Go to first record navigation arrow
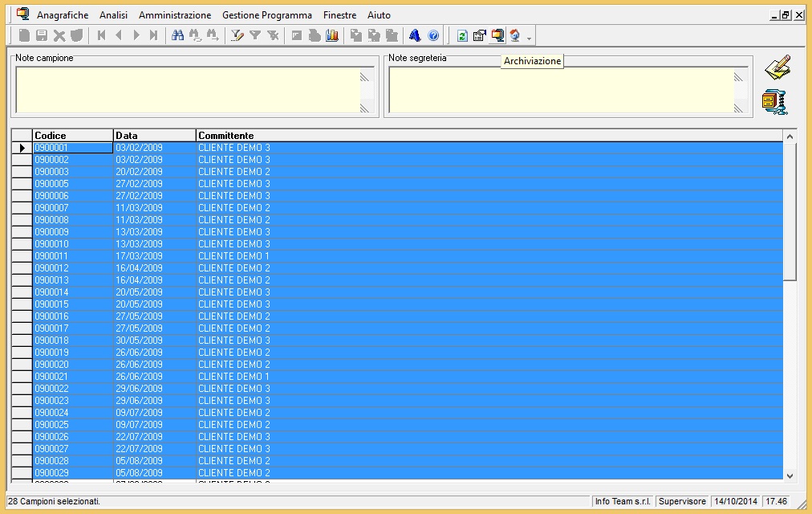 (x=101, y=35)
